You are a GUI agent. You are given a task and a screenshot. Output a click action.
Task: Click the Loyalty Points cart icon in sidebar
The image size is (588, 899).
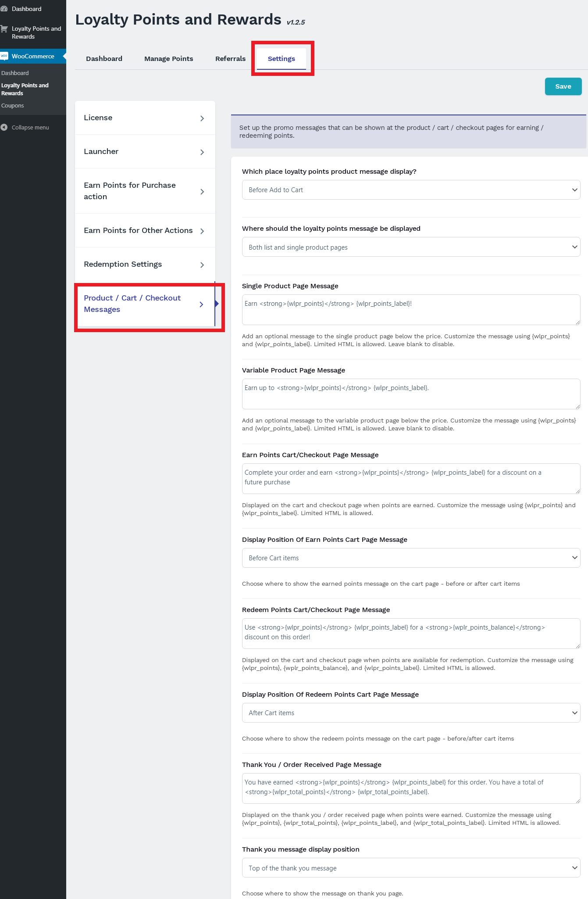[4, 29]
